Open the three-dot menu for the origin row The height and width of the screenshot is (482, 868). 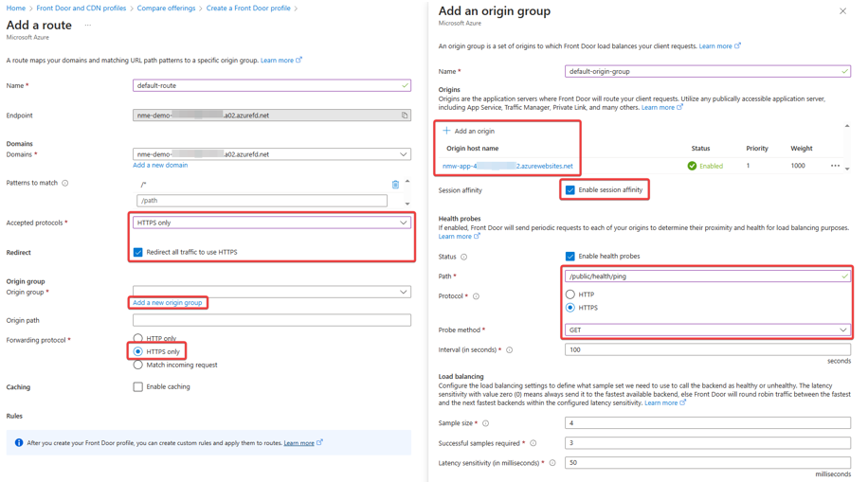pyautogui.click(x=835, y=166)
